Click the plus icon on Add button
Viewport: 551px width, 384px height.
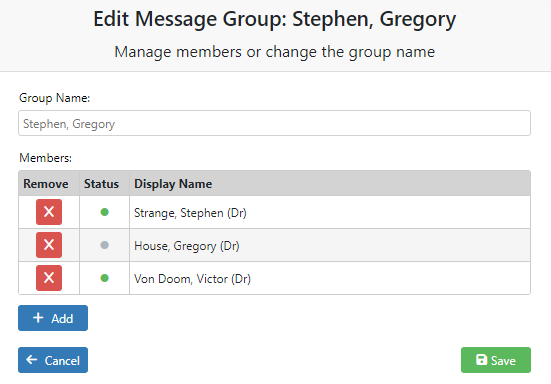coord(38,318)
